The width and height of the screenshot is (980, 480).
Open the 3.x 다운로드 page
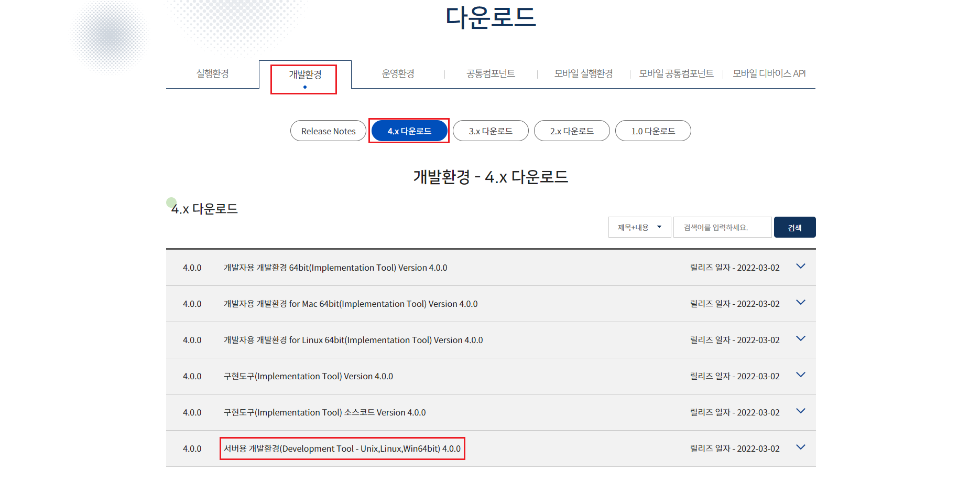pyautogui.click(x=491, y=131)
